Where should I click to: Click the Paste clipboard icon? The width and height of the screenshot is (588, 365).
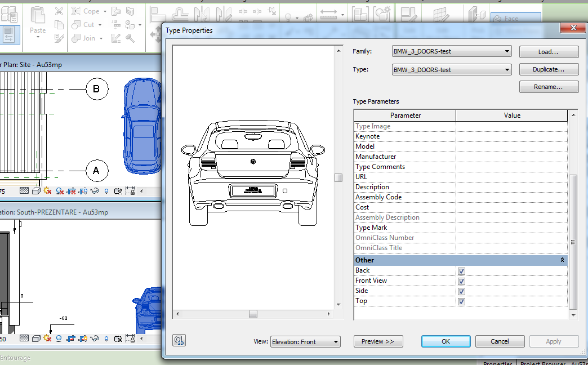pyautogui.click(x=38, y=15)
